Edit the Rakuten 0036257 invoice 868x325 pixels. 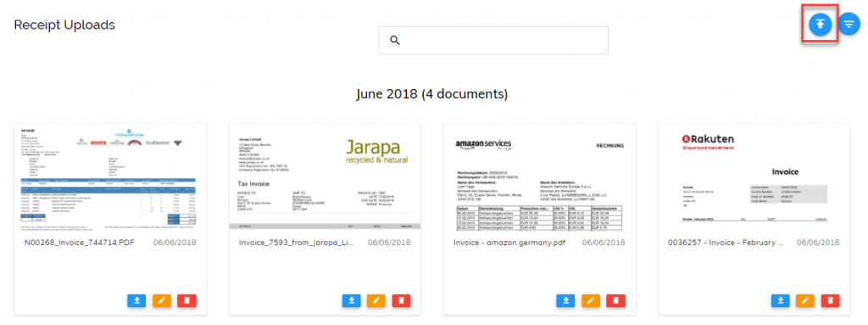click(805, 300)
